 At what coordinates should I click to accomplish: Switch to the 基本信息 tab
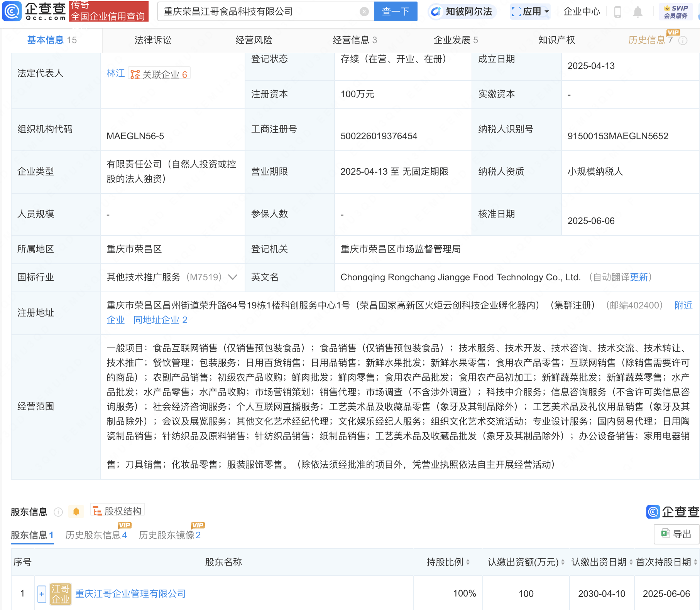(x=52, y=40)
